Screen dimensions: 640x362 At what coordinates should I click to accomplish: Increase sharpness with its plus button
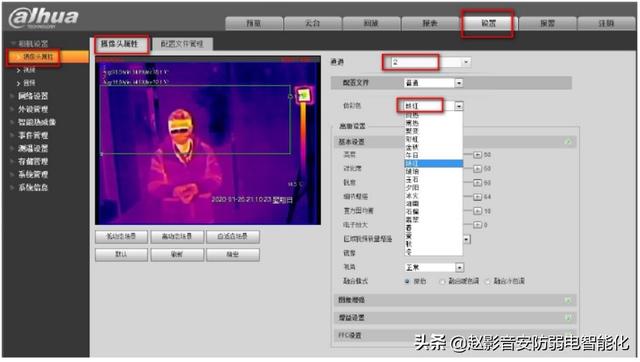coord(477,183)
